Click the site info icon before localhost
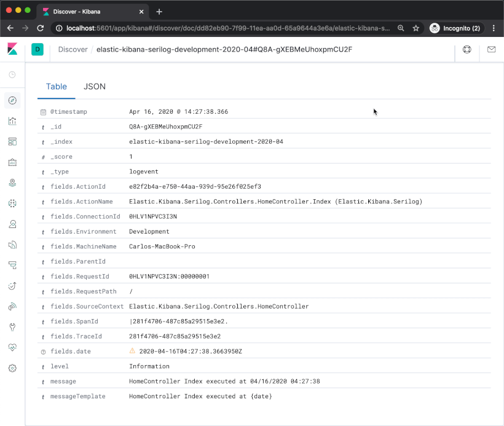Image resolution: width=504 pixels, height=426 pixels. pos(59,28)
